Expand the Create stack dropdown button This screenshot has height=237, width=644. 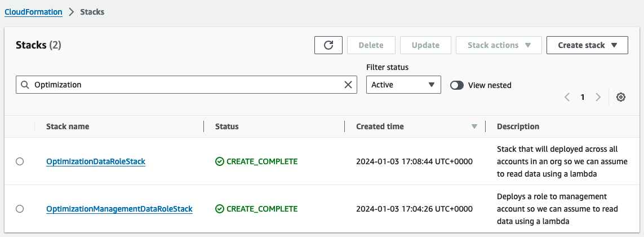587,45
